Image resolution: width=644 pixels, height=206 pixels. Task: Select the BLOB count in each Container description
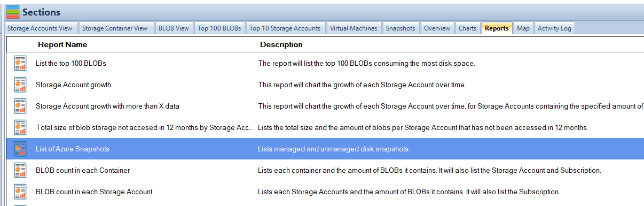429,170
